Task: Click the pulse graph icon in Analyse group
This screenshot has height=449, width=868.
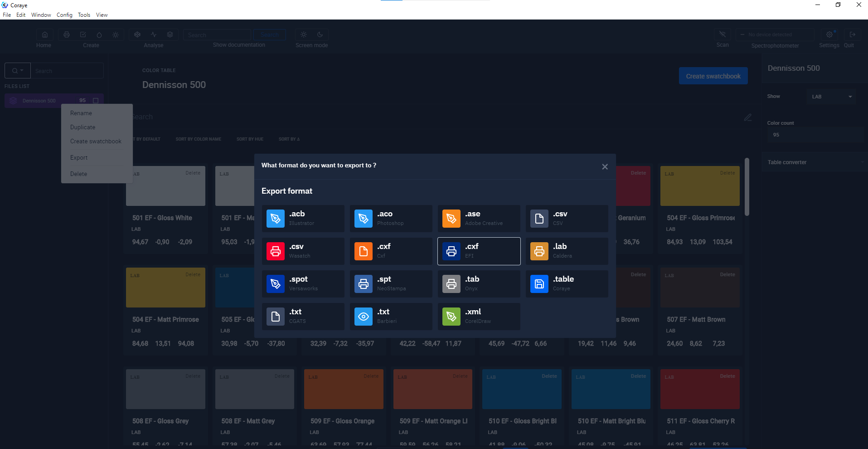Action: (x=154, y=35)
